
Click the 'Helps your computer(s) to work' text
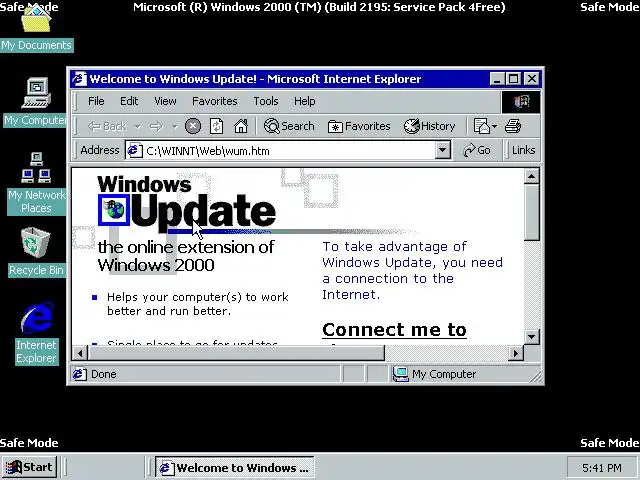(198, 297)
